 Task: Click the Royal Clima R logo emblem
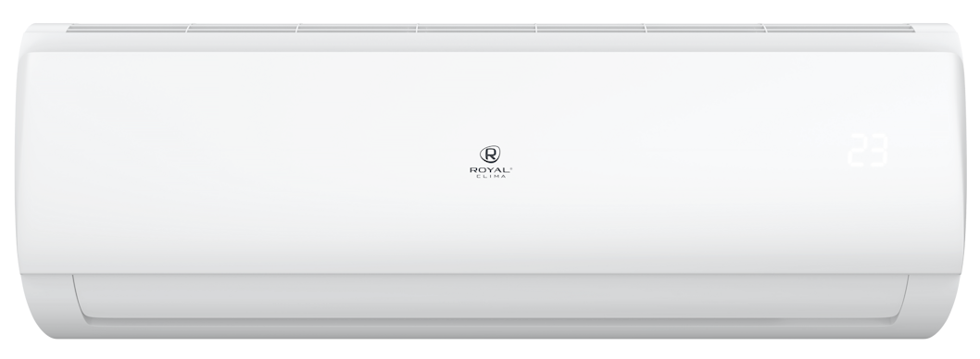point(489,154)
